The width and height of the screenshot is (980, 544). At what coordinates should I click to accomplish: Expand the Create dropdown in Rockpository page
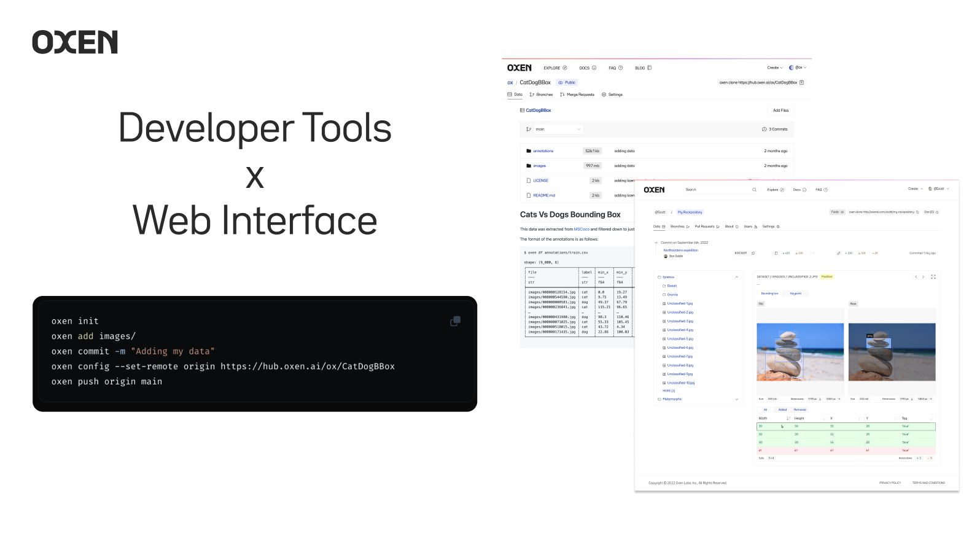(x=916, y=189)
